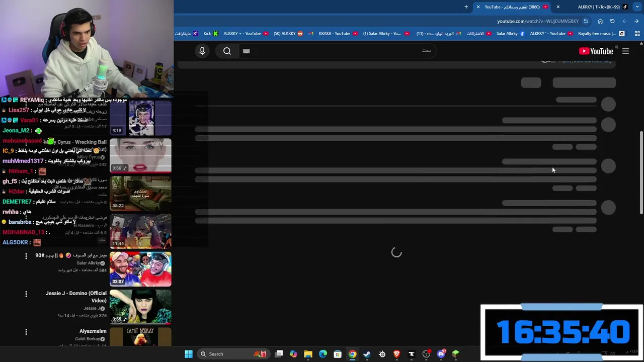Click the Alyazmalım video title

click(93, 331)
